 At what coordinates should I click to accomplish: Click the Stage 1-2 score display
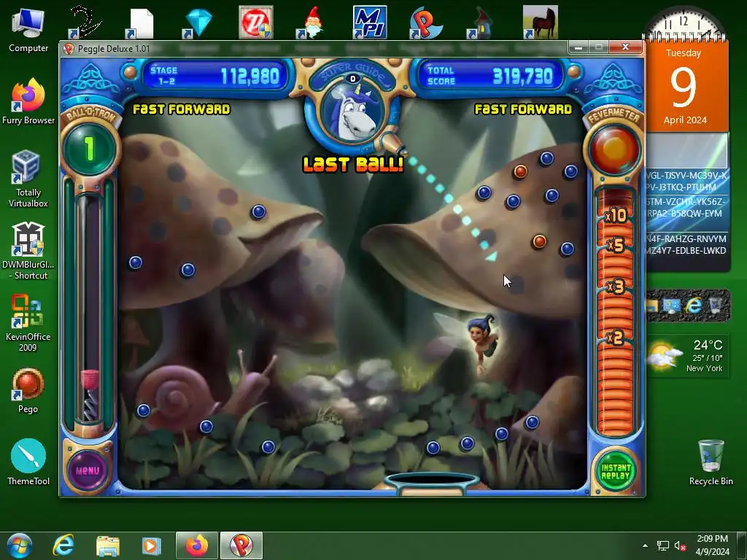click(x=214, y=76)
